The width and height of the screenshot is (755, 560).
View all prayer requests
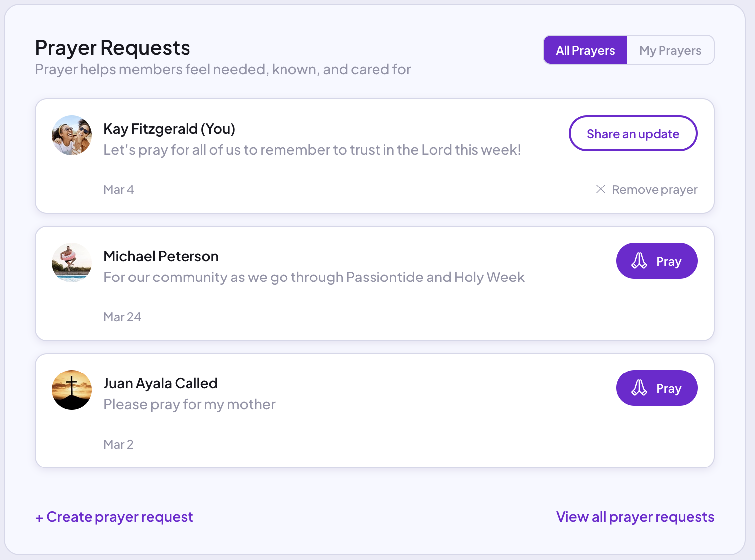pos(635,517)
